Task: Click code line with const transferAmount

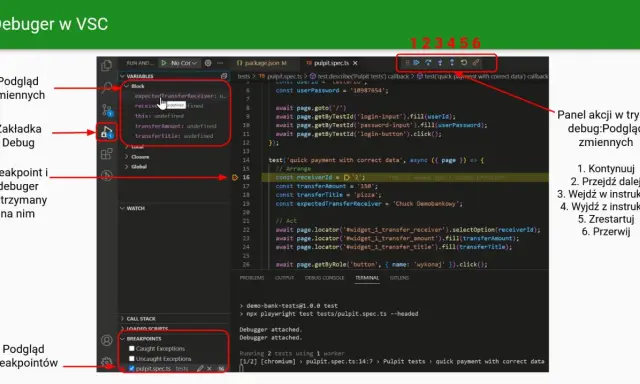Action: pos(327,186)
